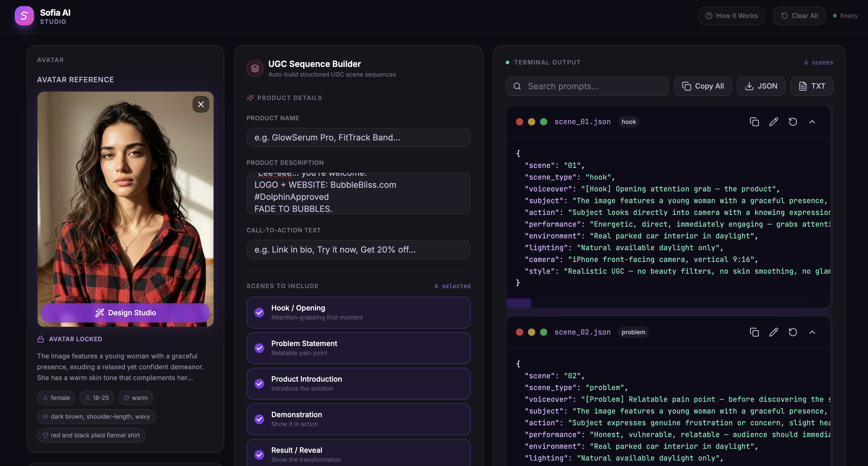
Task: Click the UGC Sequence Builder layers icon
Action: click(255, 68)
